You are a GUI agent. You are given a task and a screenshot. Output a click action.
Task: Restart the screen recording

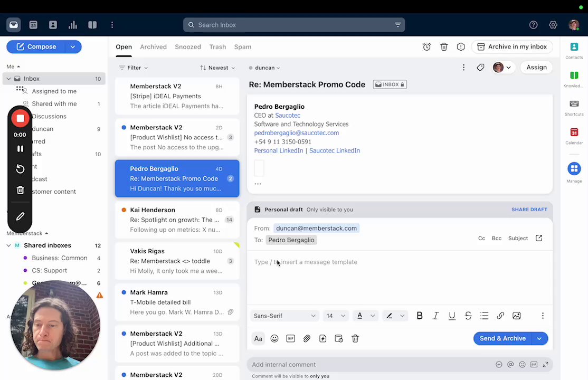(20, 169)
